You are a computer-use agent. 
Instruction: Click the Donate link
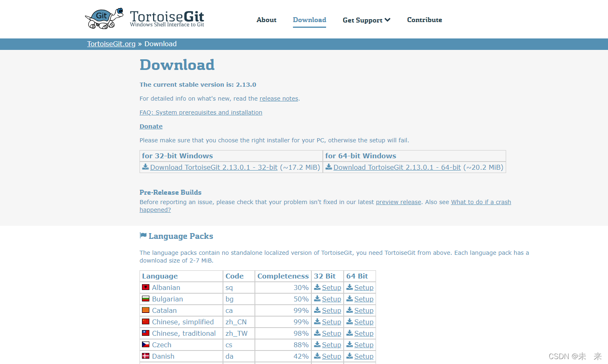tap(151, 126)
